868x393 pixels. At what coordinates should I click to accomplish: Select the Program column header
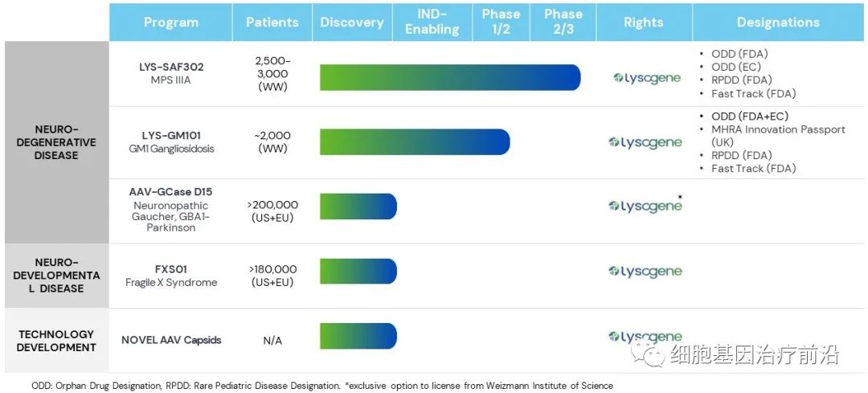coord(171,23)
